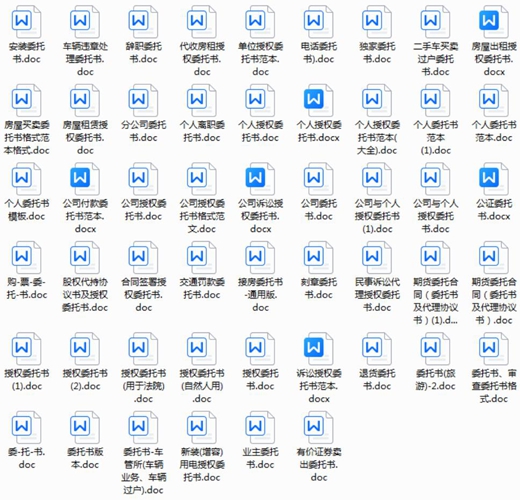Select the 辞职委托书.doc file icon
Screen dimensions: 520x500
[143, 22]
